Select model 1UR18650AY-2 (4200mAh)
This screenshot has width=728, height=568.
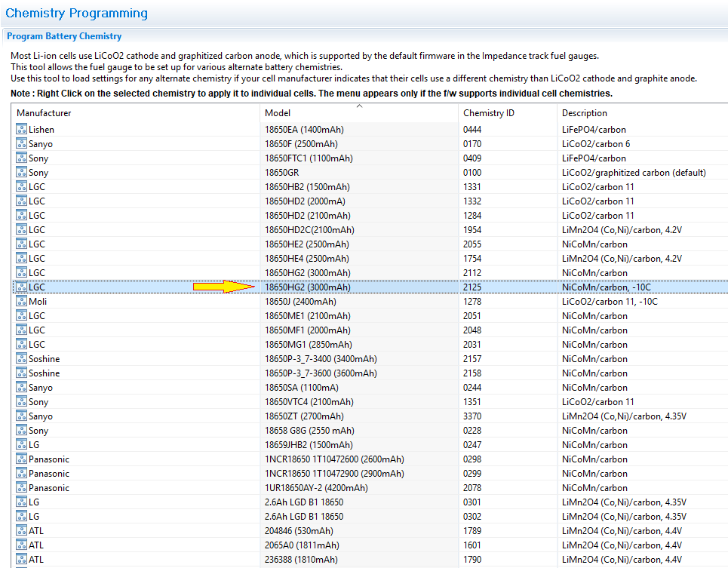[x=316, y=488]
